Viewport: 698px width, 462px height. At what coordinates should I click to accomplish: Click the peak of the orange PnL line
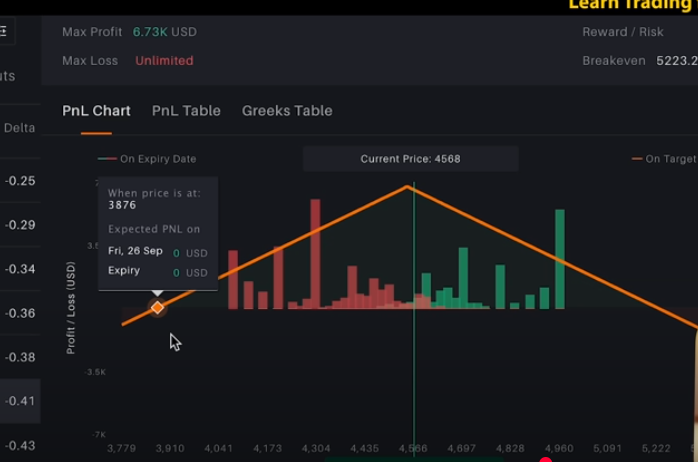pos(407,186)
